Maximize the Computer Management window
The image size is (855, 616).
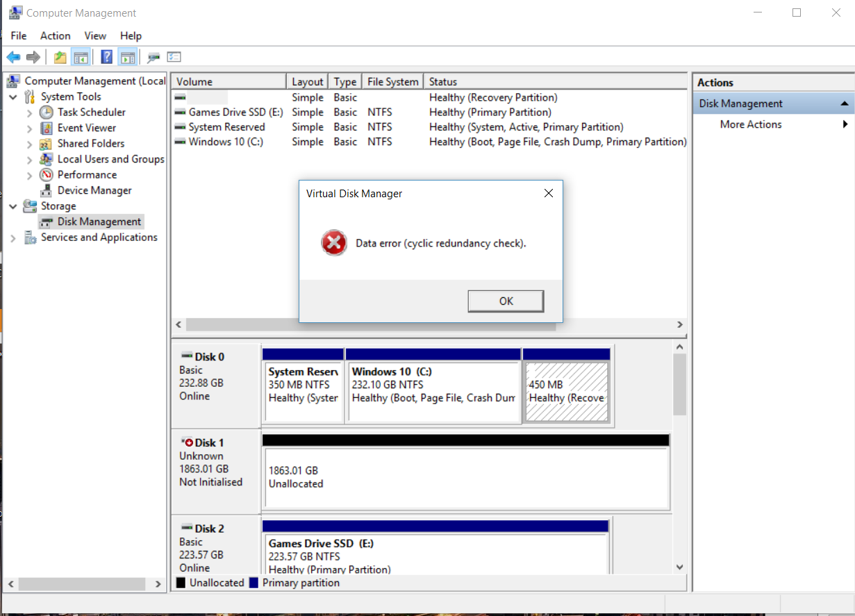coord(797,13)
